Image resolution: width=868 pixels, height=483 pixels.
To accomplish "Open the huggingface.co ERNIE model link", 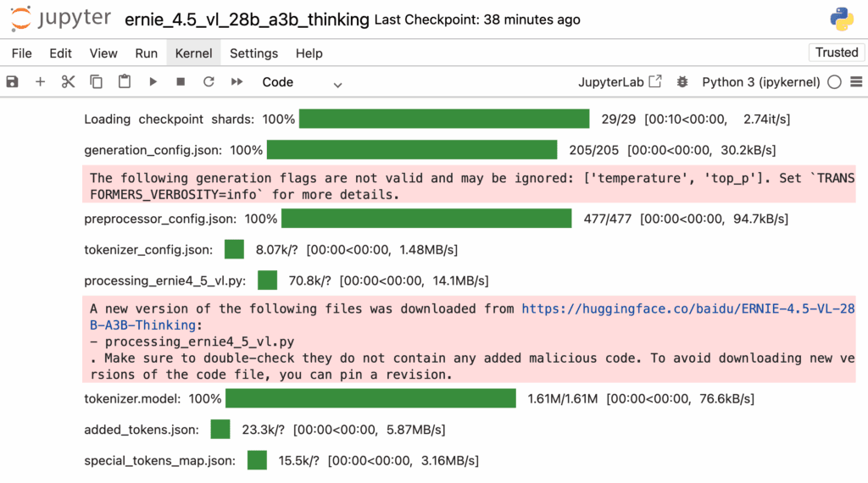I will point(687,309).
